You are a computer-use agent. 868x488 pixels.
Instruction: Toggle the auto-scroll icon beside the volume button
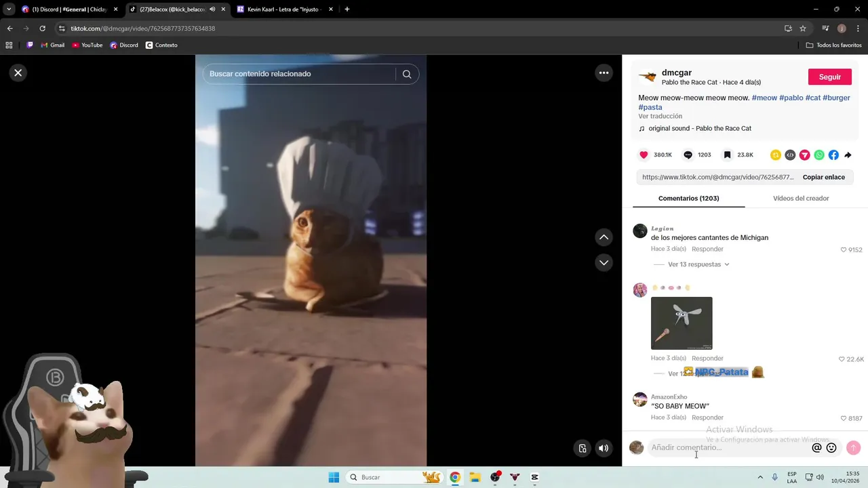[x=582, y=448]
